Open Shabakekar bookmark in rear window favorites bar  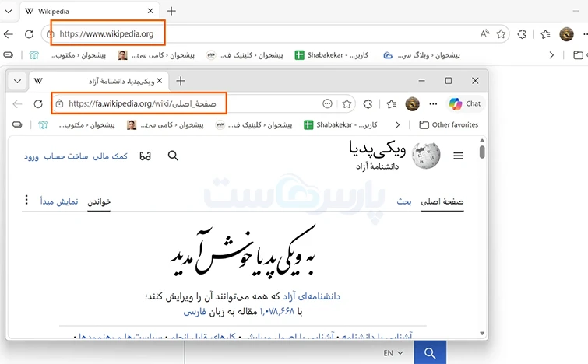click(331, 55)
